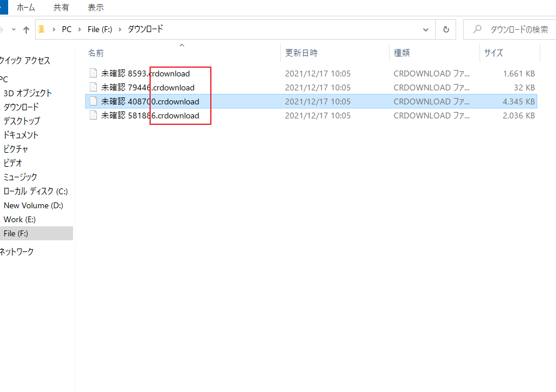Screen dimensions: 556x392
Task: Click the refresh button beside address bar
Action: pos(446,29)
